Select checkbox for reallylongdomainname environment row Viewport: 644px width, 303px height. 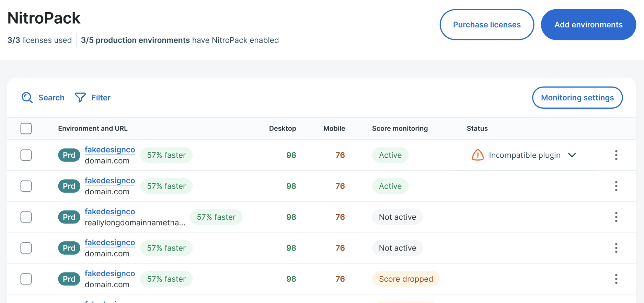[x=26, y=217]
